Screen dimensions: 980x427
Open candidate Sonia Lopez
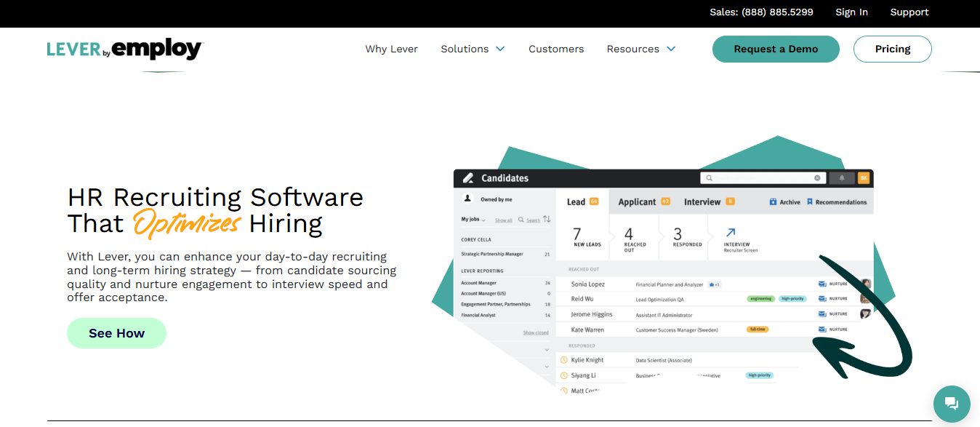588,284
